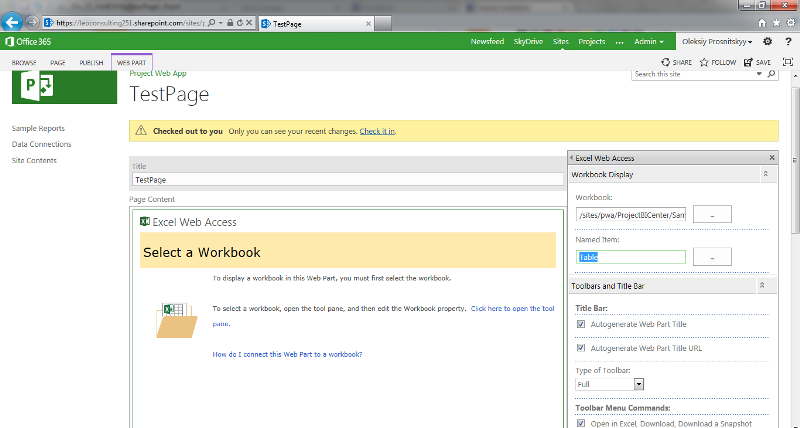Open Sample Reports in the left navigation
800x428 pixels.
tap(38, 129)
